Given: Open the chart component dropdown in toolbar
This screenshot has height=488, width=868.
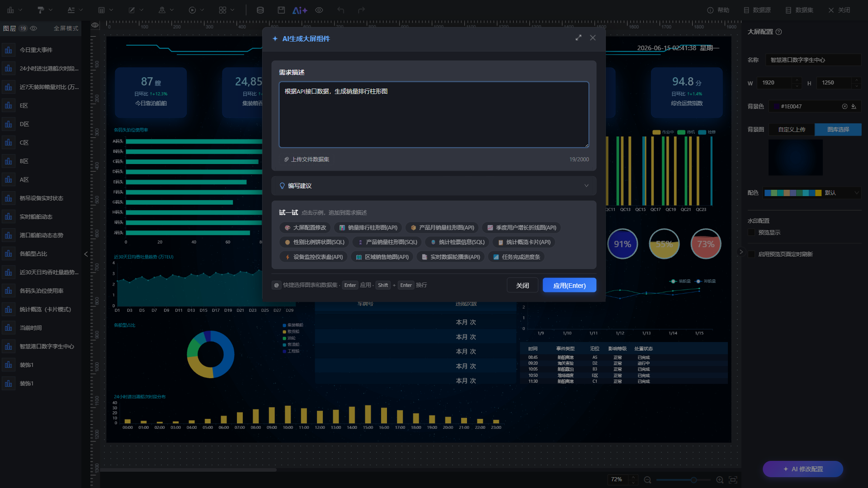Looking at the screenshot, I should [14, 10].
